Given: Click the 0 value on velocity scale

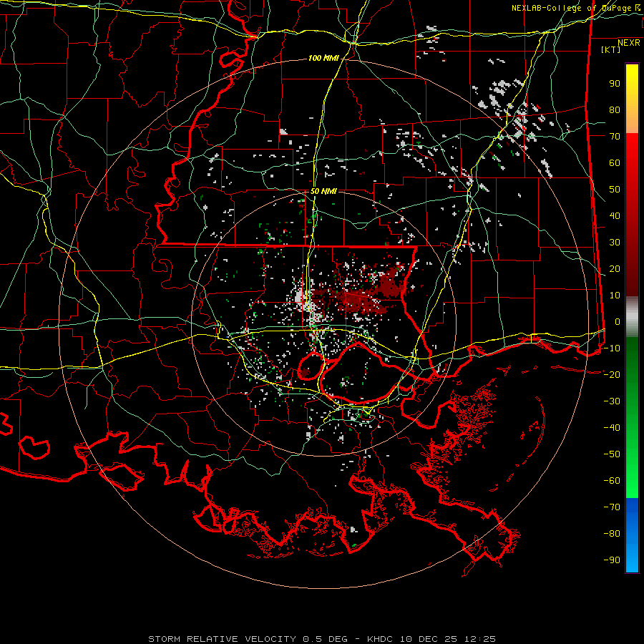Looking at the screenshot, I should pos(618,321).
